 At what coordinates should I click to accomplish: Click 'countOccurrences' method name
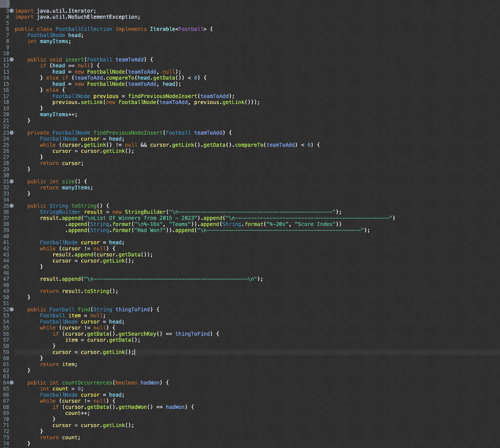[87, 383]
